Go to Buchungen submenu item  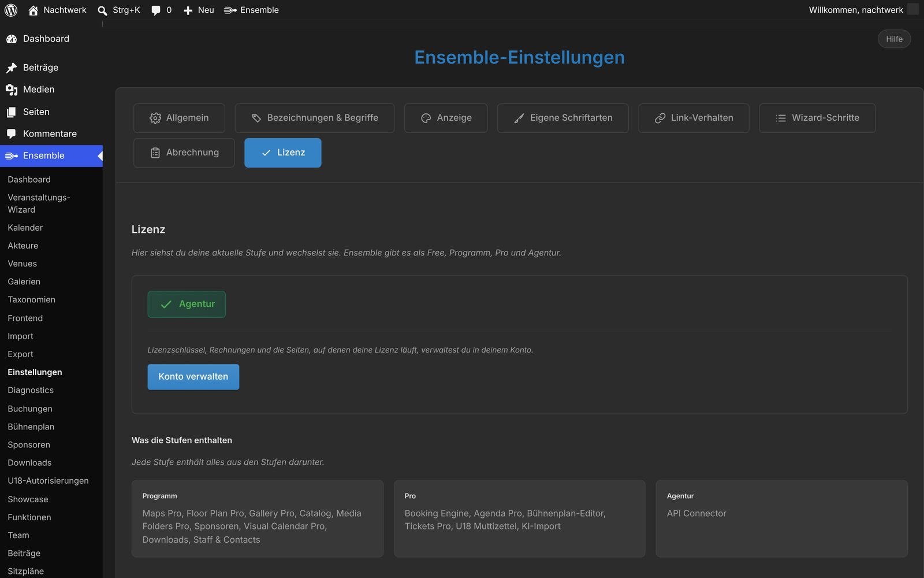(30, 409)
